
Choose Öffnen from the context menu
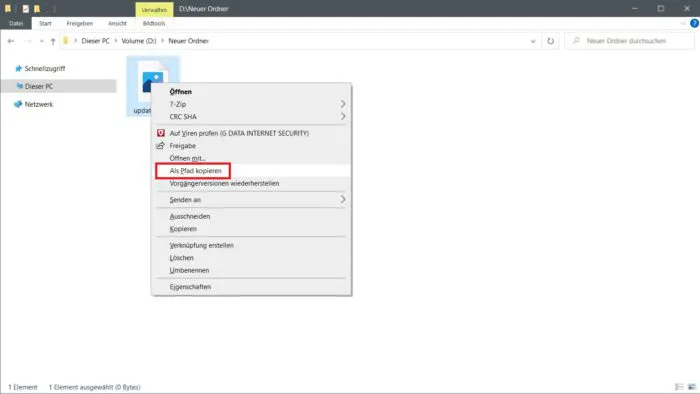pos(251,92)
